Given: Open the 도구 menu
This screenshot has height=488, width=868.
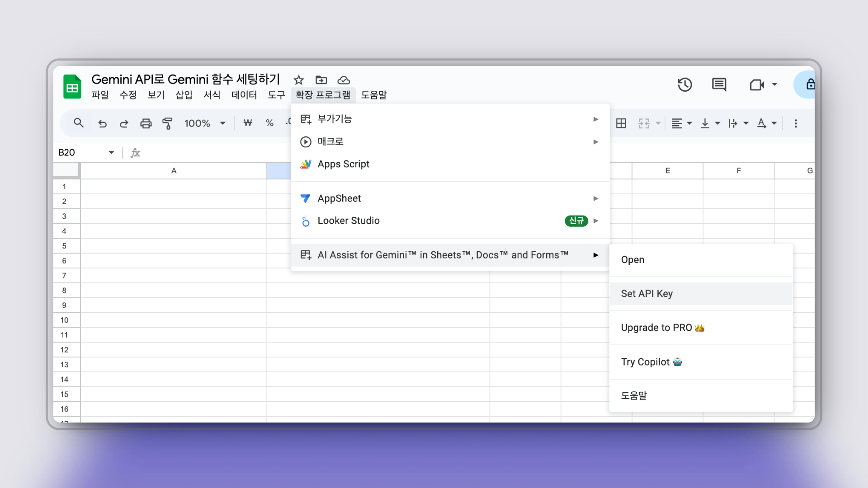Looking at the screenshot, I should pyautogui.click(x=276, y=95).
